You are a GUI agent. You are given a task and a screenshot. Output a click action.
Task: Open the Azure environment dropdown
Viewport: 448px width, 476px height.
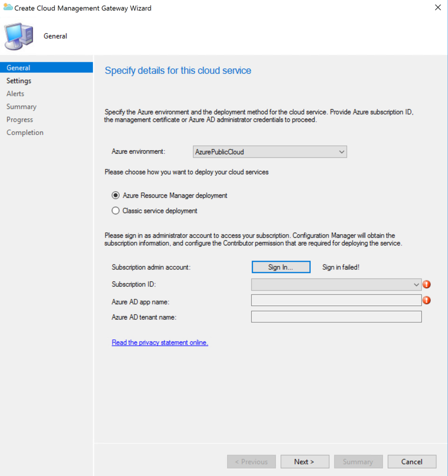pyautogui.click(x=342, y=152)
